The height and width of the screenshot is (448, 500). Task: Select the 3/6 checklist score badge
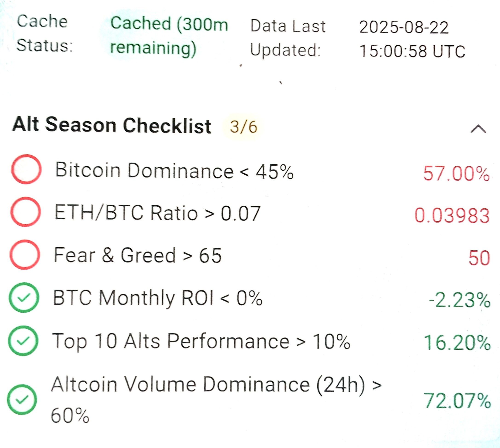point(243,127)
